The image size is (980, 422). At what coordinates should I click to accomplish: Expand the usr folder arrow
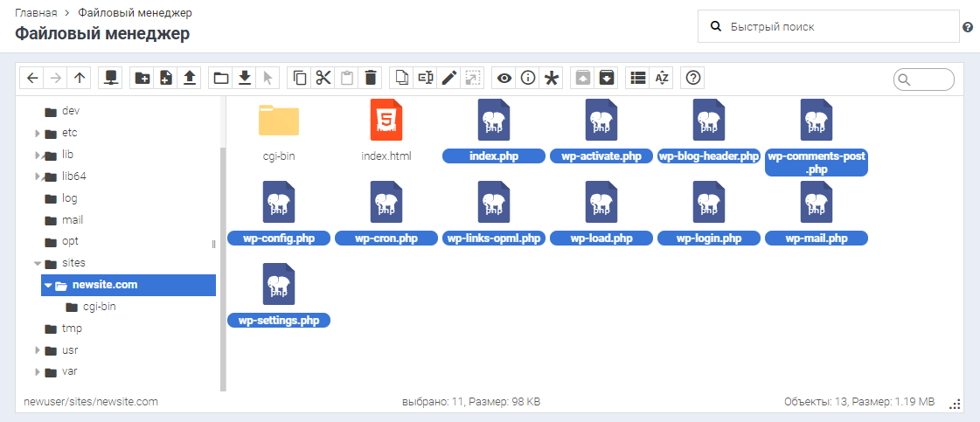tap(38, 350)
